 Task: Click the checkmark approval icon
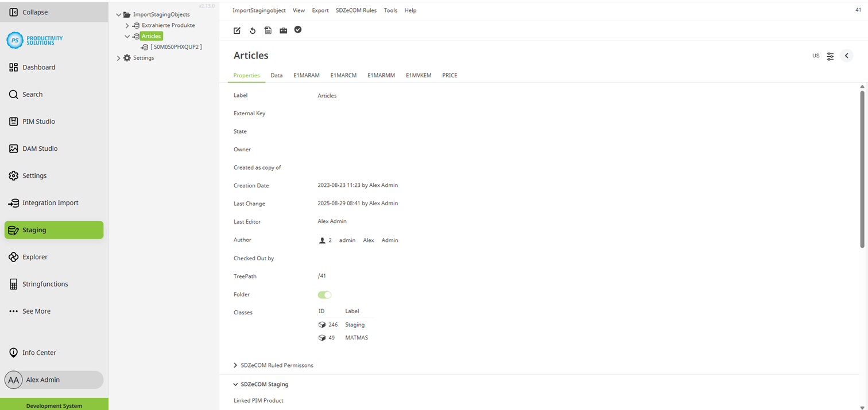(x=298, y=30)
